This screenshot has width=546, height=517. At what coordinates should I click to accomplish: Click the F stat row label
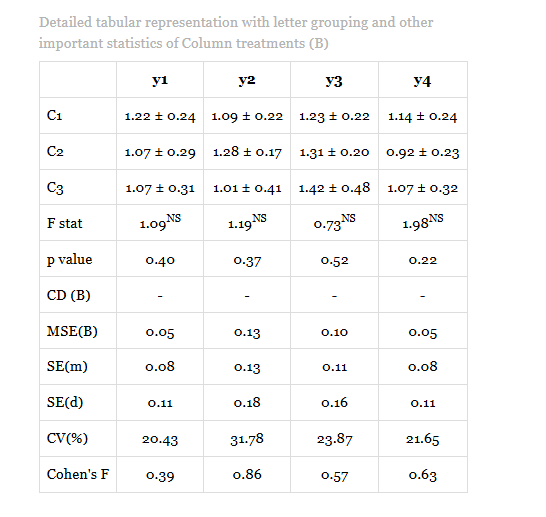pos(64,223)
